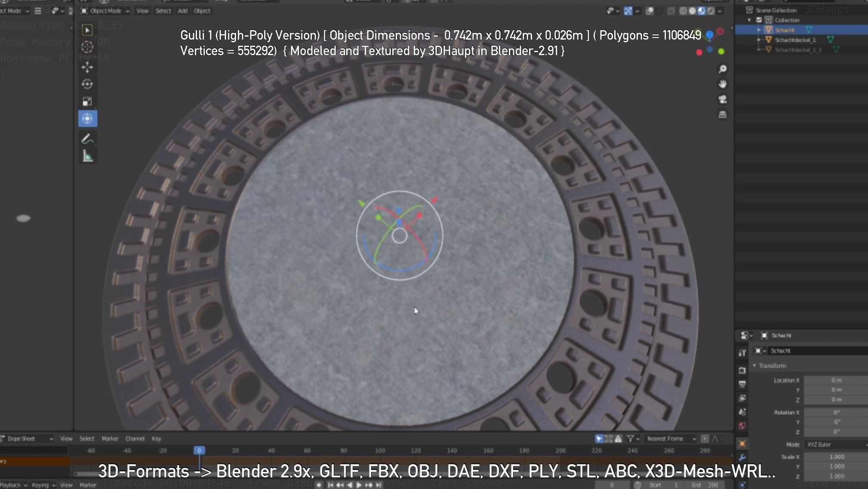Select Schachtdeckel_1 in the outliner
Image resolution: width=868 pixels, height=489 pixels.
[795, 40]
